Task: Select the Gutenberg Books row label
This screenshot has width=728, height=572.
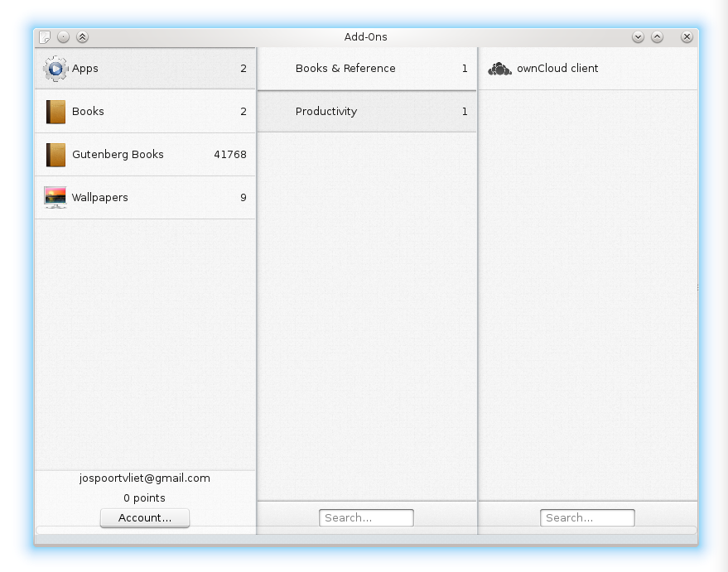Action: tap(118, 155)
